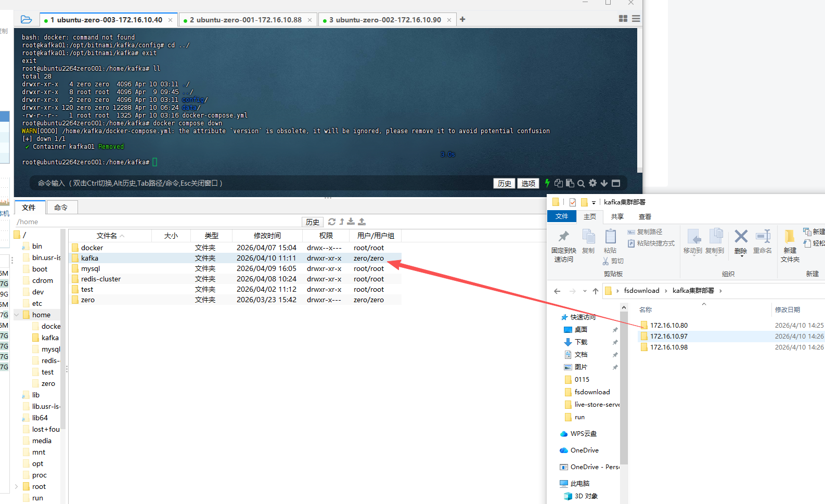Screen dimensions: 825x504
Task: Click the terminal 选项 button
Action: pos(528,183)
